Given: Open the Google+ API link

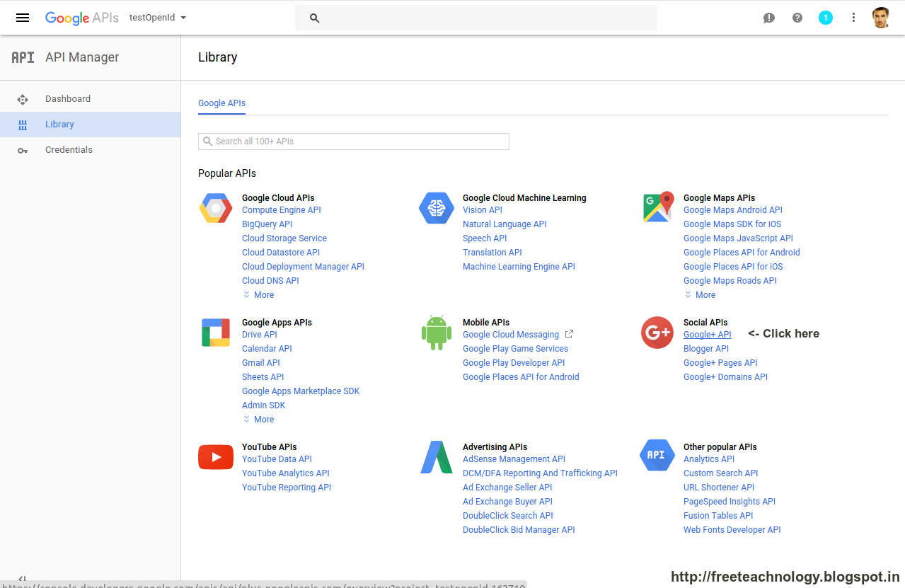Looking at the screenshot, I should [x=708, y=335].
